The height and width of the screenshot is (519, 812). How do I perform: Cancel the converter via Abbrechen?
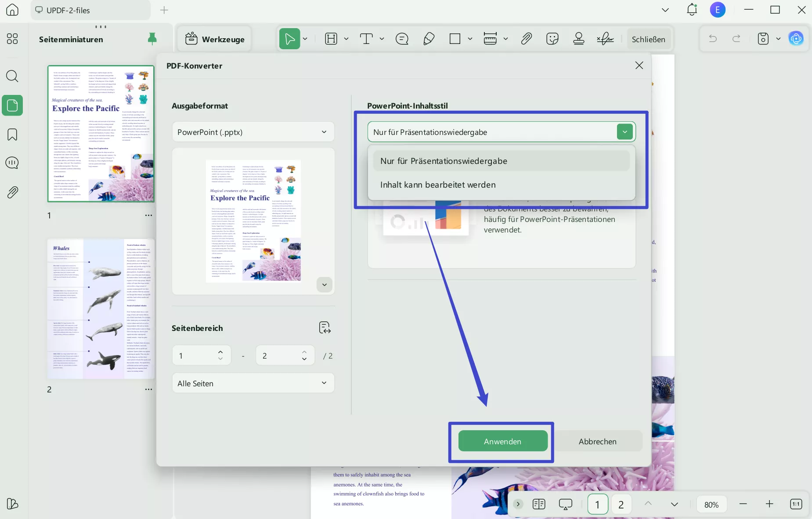598,442
